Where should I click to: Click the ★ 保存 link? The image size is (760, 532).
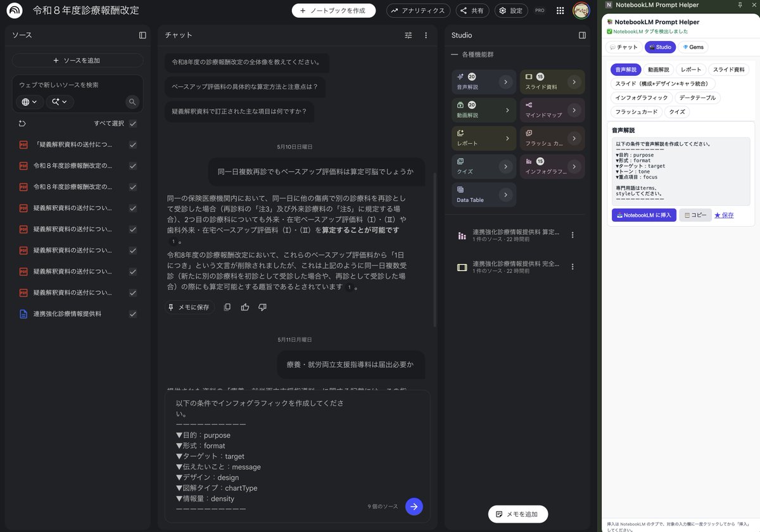(x=724, y=215)
